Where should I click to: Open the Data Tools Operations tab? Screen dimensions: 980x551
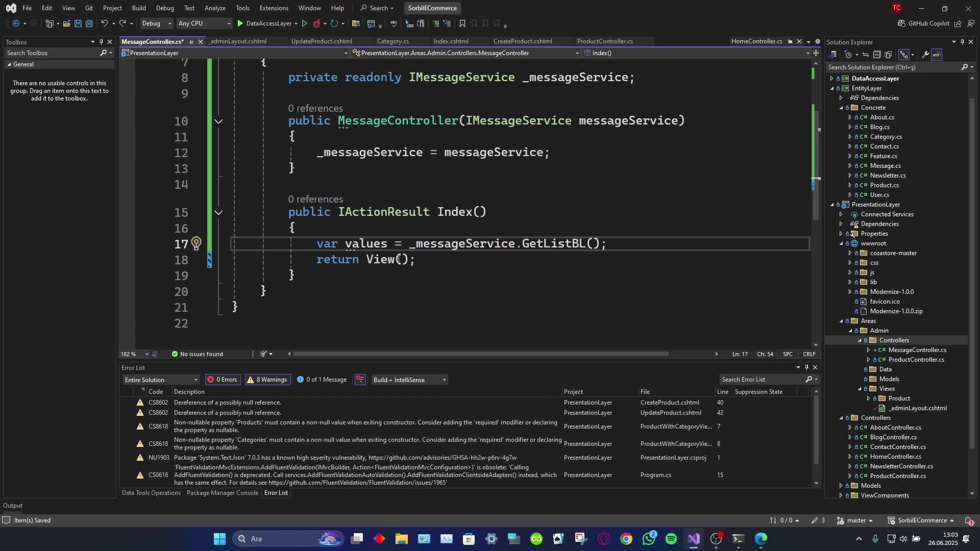pos(151,493)
